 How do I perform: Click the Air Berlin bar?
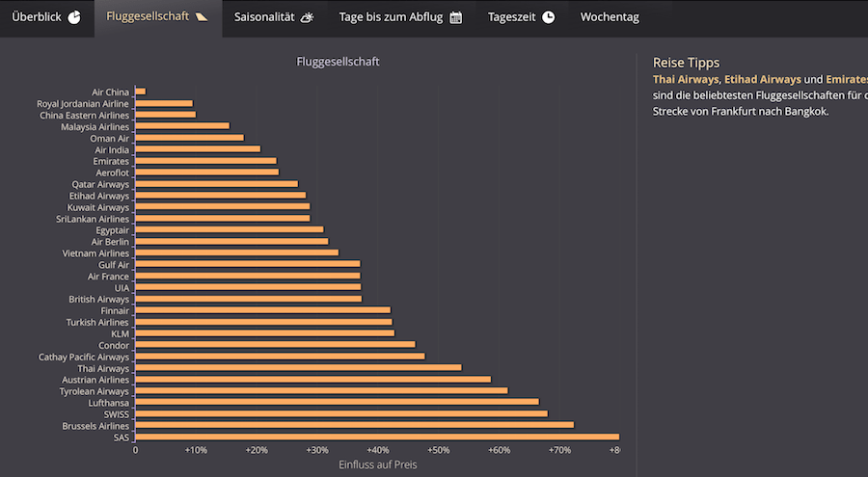[x=231, y=241]
